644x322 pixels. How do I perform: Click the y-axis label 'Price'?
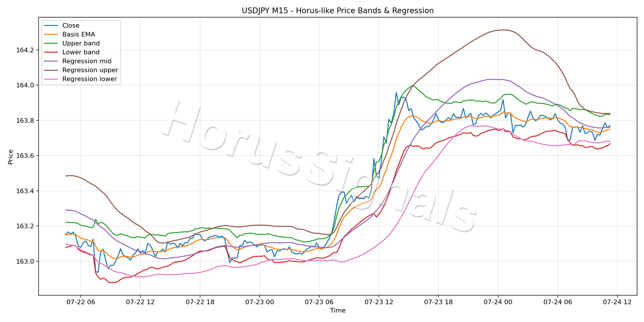[x=11, y=157]
